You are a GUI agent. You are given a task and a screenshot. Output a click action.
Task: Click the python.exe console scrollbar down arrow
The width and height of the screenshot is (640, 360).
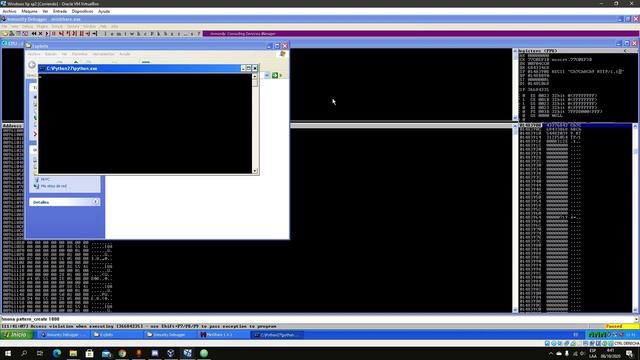[255, 171]
